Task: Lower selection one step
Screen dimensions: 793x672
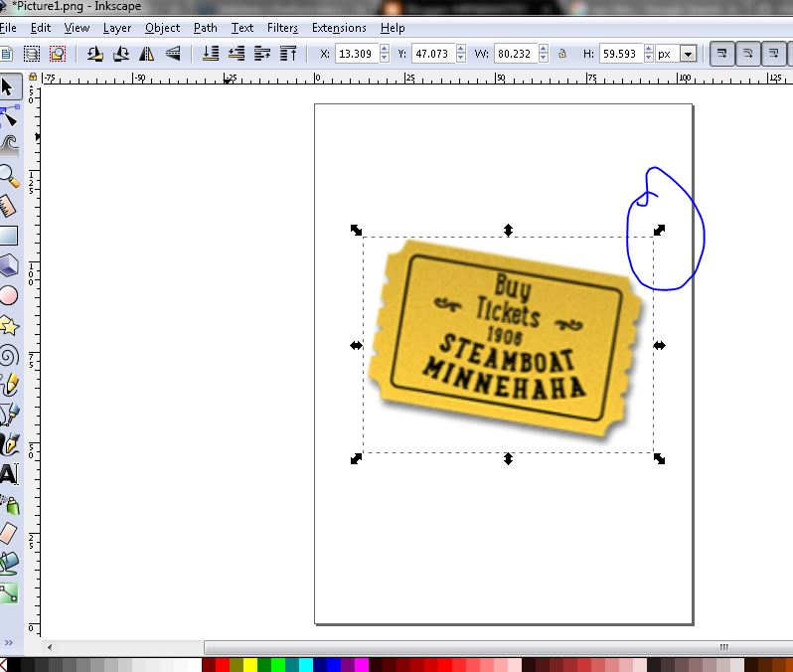Action: click(237, 54)
